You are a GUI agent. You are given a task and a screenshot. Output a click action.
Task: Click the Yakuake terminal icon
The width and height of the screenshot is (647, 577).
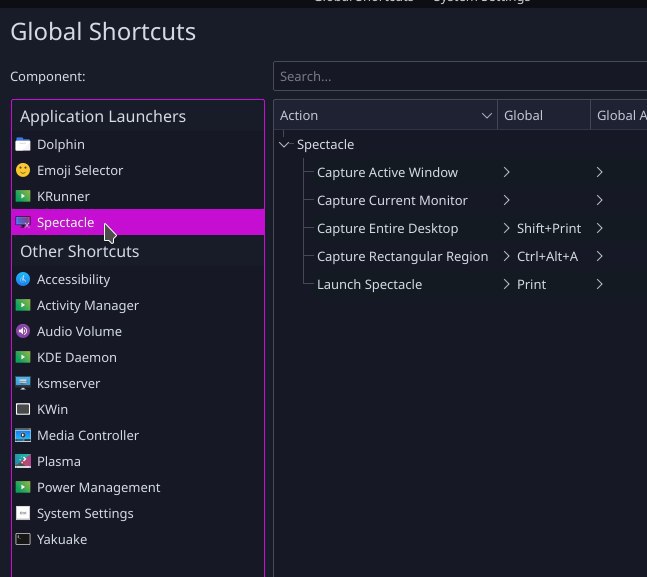(23, 539)
